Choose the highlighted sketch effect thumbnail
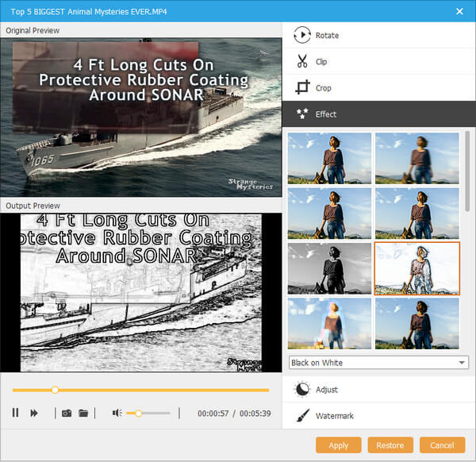476x462 pixels. [x=416, y=268]
